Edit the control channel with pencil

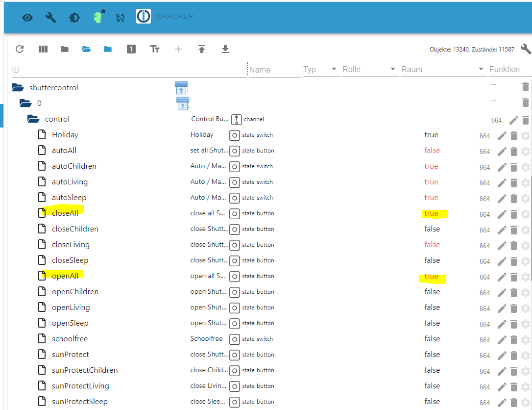tap(514, 120)
